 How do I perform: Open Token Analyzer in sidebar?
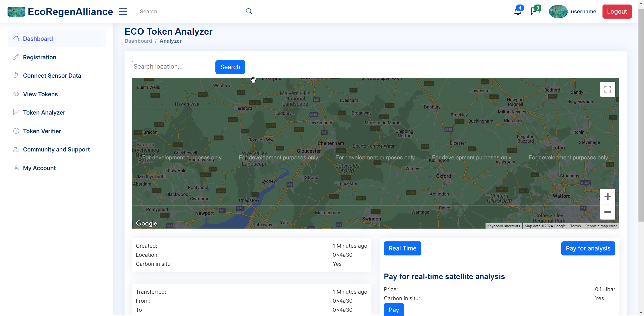point(44,113)
